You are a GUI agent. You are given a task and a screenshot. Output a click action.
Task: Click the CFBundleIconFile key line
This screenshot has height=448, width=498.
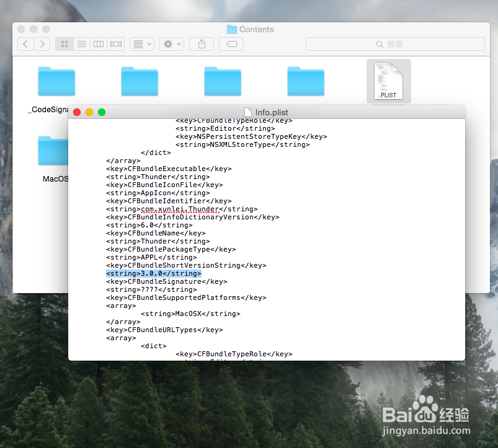click(x=164, y=185)
